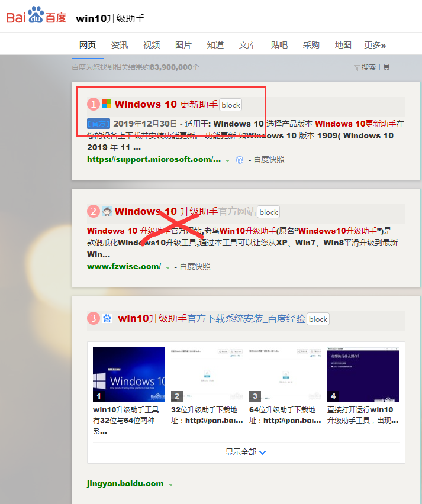Select the 网页 tab
Viewport: 422px width, 504px height.
pyautogui.click(x=88, y=45)
